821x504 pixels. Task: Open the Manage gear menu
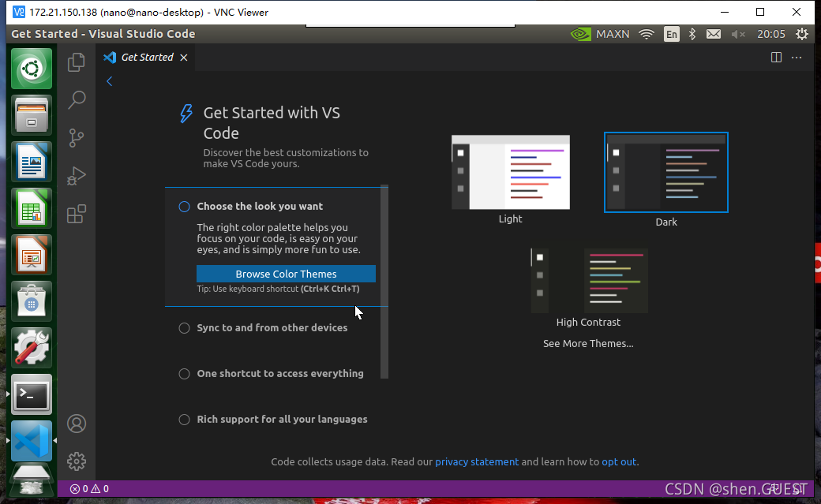[76, 461]
